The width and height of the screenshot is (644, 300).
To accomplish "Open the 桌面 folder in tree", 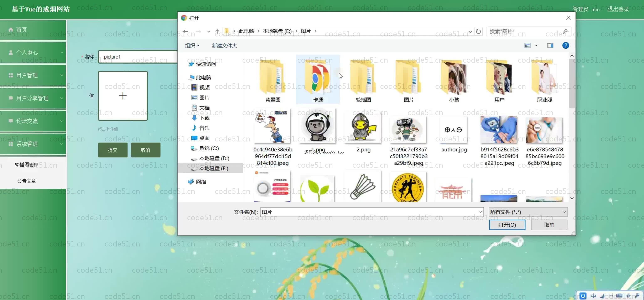I will 201,138.
